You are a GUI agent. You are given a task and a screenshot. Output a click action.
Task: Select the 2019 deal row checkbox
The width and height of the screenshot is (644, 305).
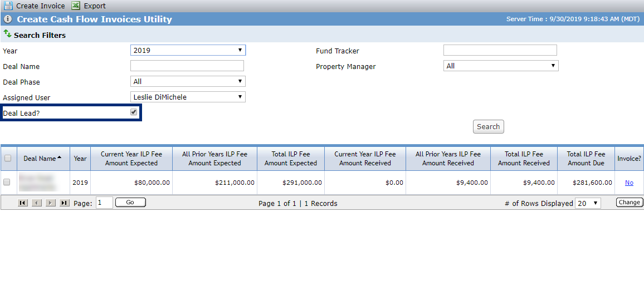[x=7, y=183]
